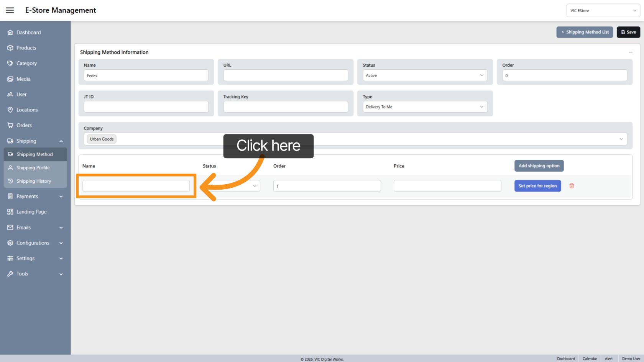Collapse the Shipping sidebar section
644x362 pixels.
click(61, 141)
